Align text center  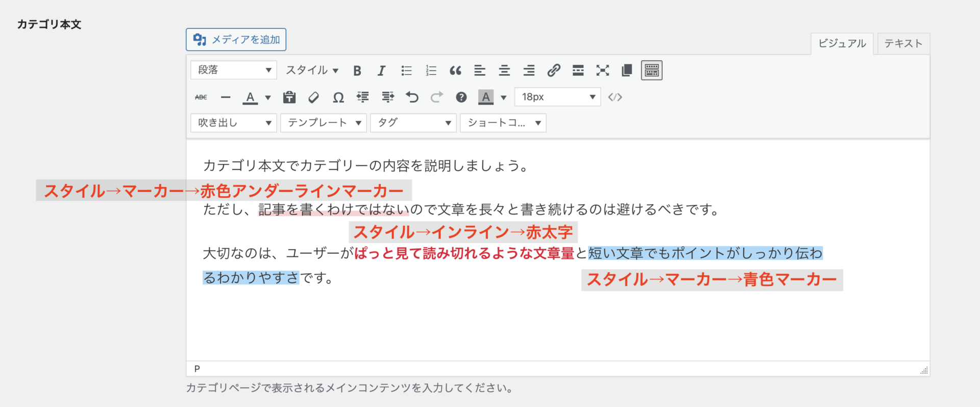pos(504,70)
